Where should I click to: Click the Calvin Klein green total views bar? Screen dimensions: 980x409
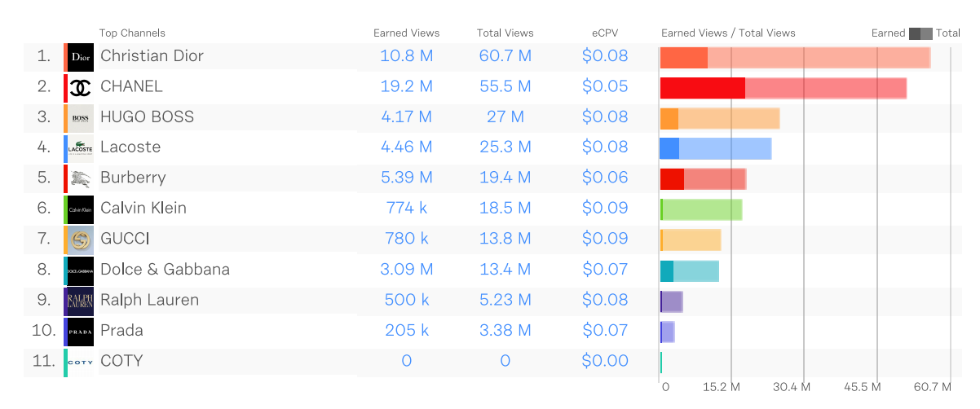click(x=702, y=209)
